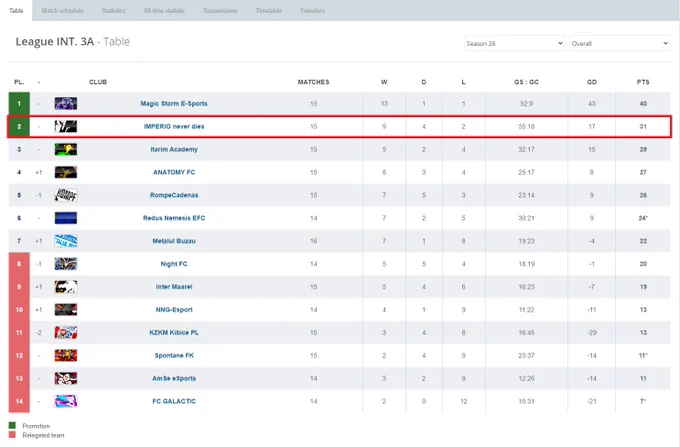Expand the Season 26 dropdown
This screenshot has height=447, width=680.
(x=514, y=43)
